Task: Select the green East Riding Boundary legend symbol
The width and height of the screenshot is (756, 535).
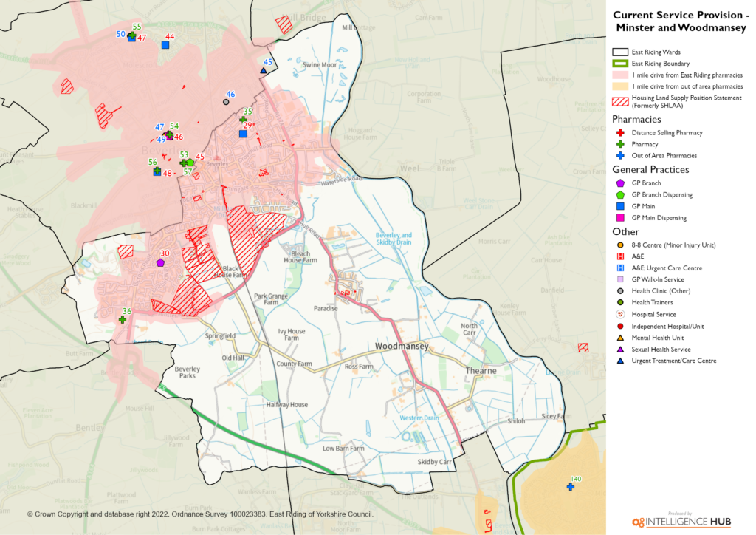Action: tap(620, 64)
